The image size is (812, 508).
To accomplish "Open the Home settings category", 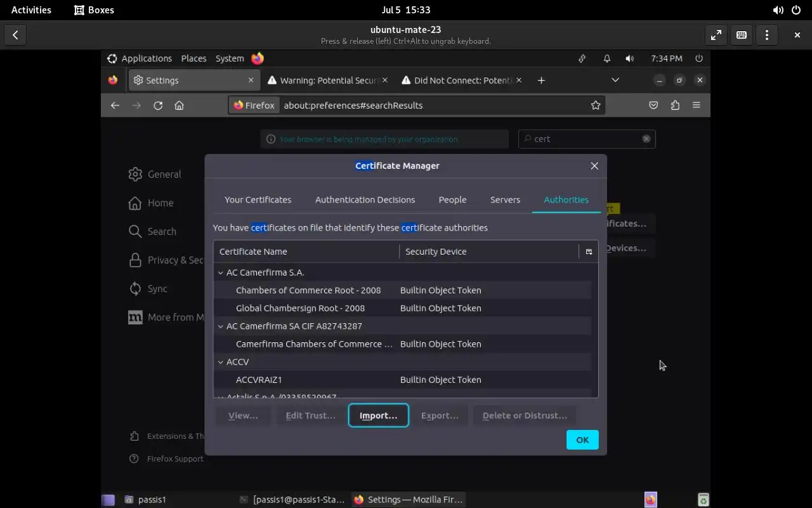I will coord(151,203).
